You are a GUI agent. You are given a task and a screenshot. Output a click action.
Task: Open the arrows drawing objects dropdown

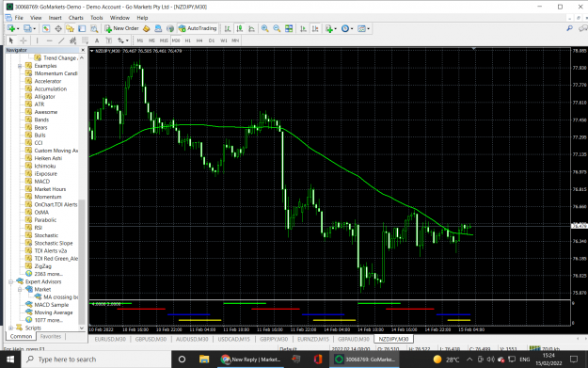point(127,40)
